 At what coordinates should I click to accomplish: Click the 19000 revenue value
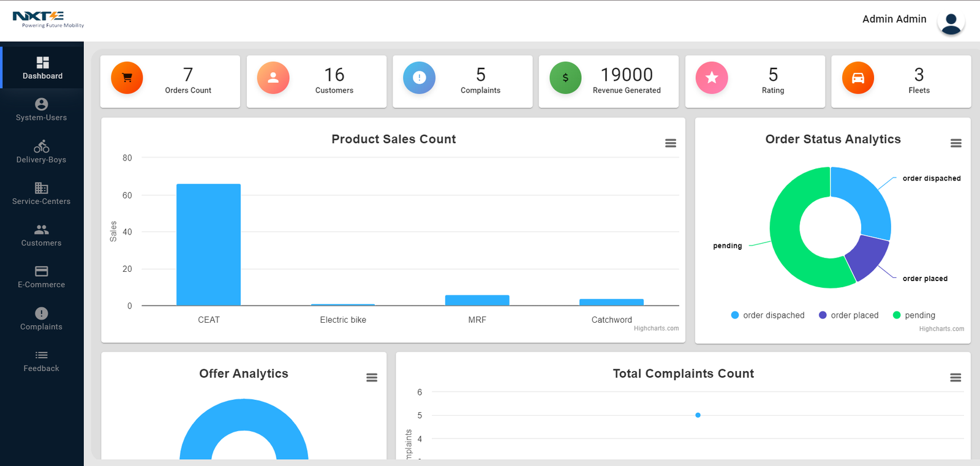(x=627, y=75)
